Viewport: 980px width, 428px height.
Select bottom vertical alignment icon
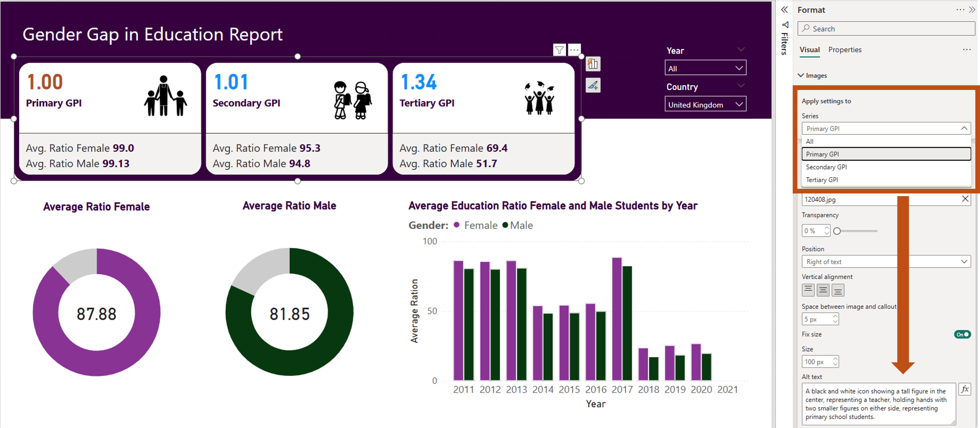click(x=838, y=290)
